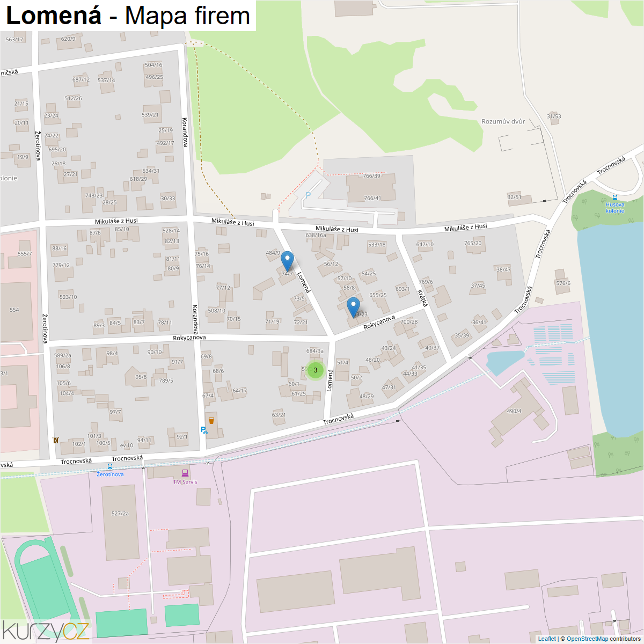Click the blue parking P icon near 766/41
644x644 pixels.
(x=308, y=195)
